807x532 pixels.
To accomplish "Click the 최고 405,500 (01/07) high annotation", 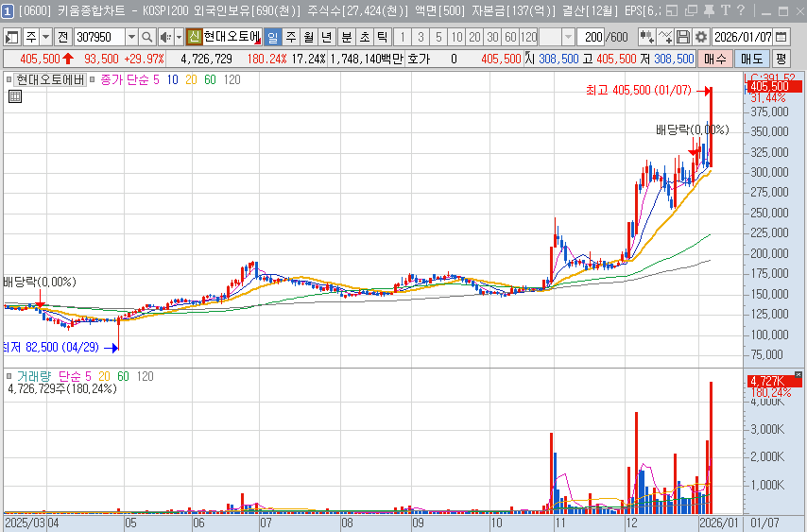I will [638, 91].
